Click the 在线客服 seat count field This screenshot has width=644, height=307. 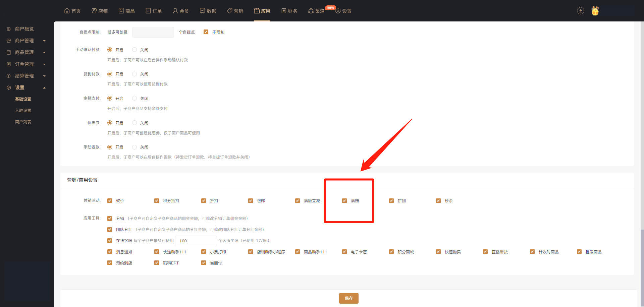tap(196, 241)
